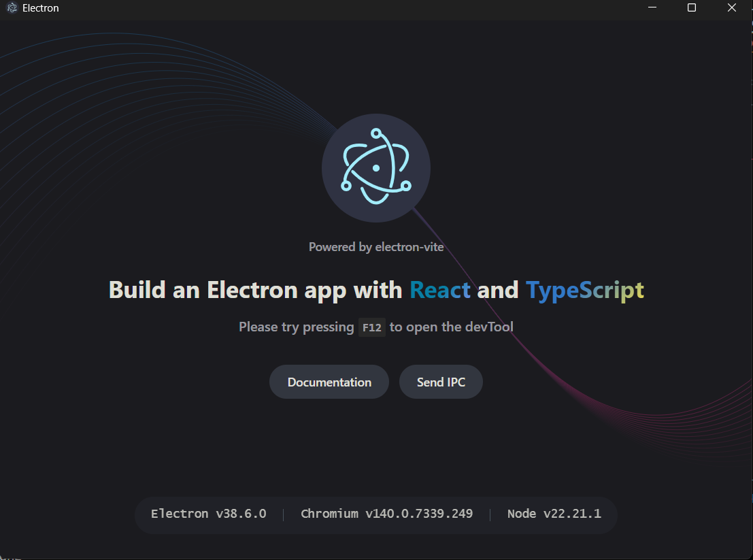
Task: Select the Electron v38.6.0 version label
Action: point(207,514)
